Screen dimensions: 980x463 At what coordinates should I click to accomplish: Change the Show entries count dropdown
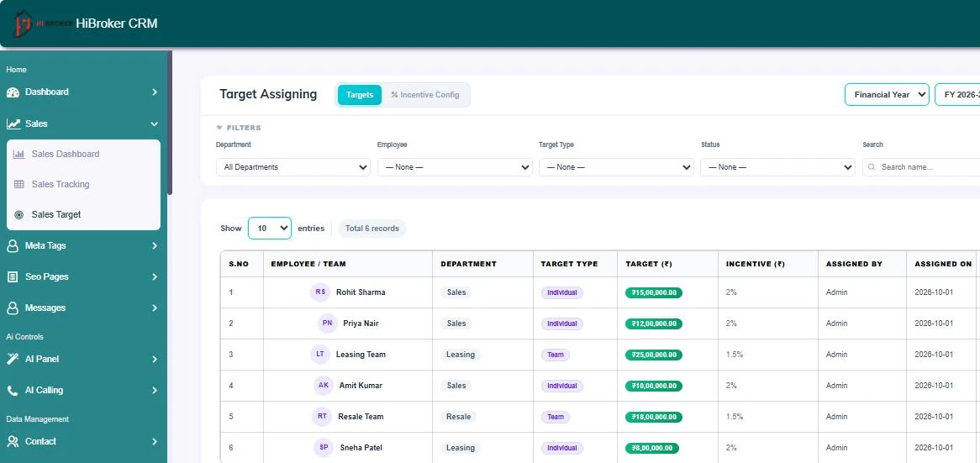coord(270,228)
